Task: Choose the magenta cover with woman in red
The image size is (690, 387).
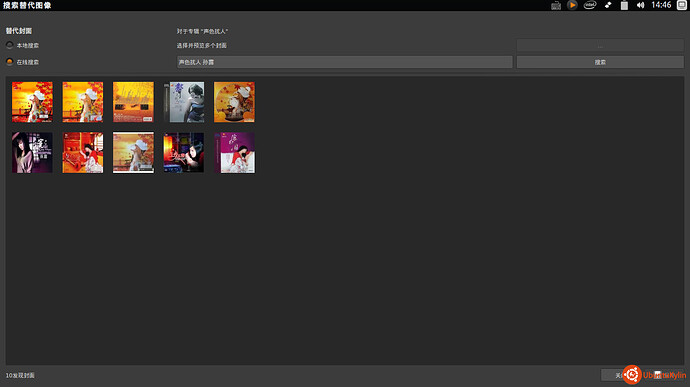Action: [x=234, y=152]
